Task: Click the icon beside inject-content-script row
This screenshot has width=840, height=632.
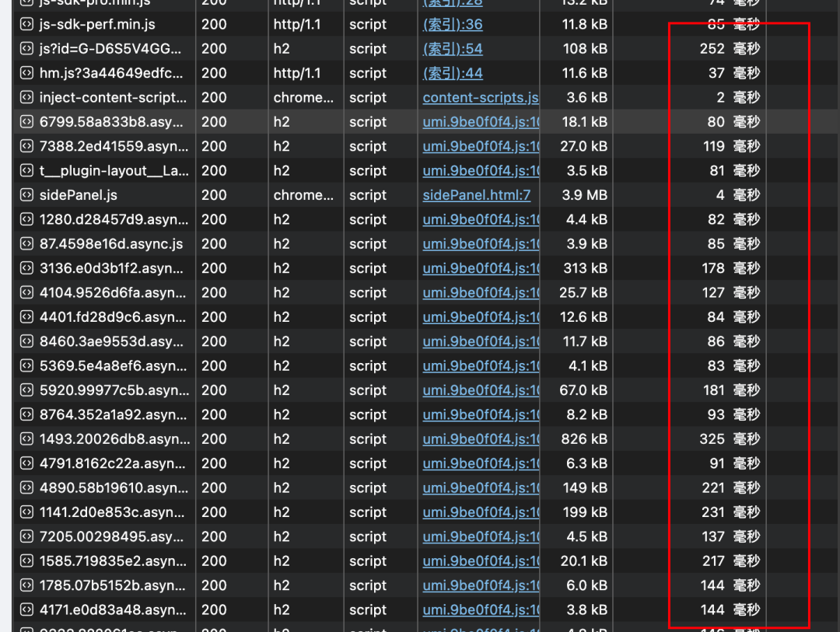Action: 26,97
